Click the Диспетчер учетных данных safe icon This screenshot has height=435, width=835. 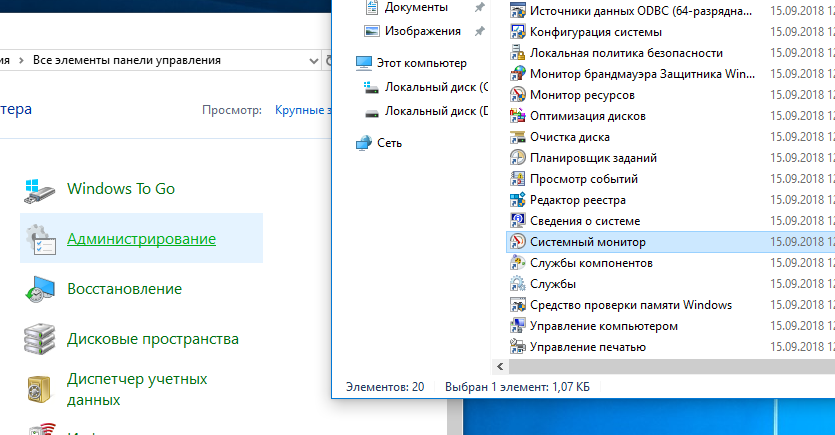click(39, 389)
